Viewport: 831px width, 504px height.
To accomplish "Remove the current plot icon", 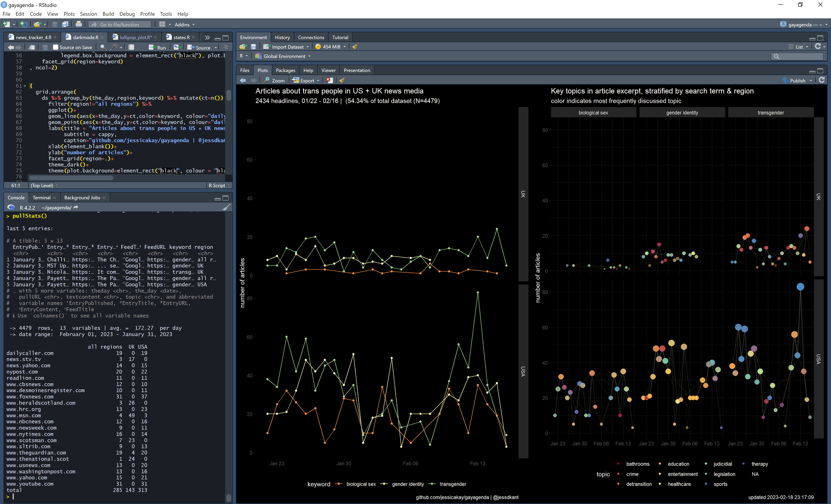I will click(x=329, y=80).
